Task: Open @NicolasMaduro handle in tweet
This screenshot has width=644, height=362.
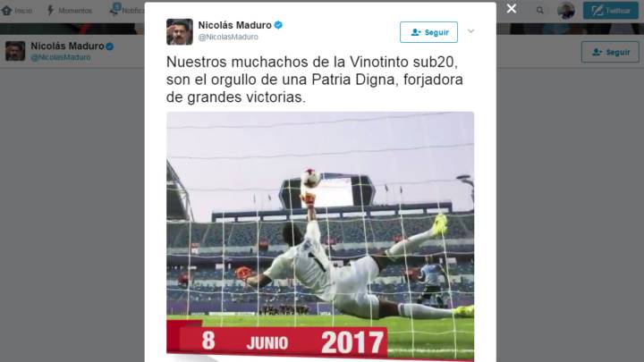Action: (x=228, y=37)
